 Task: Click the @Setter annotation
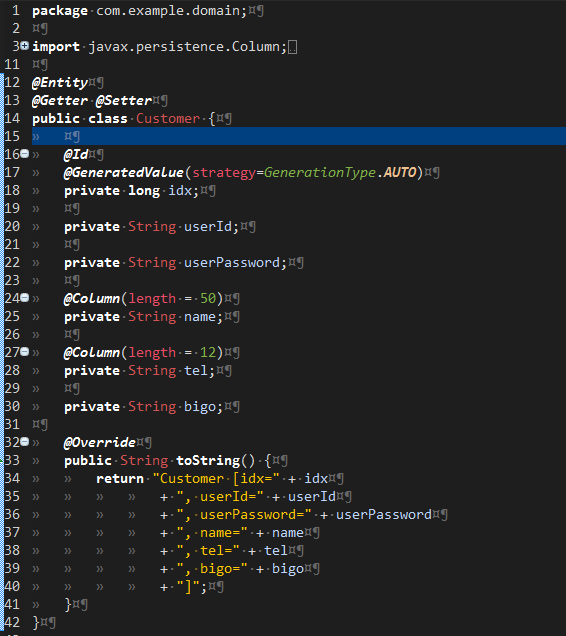[124, 101]
